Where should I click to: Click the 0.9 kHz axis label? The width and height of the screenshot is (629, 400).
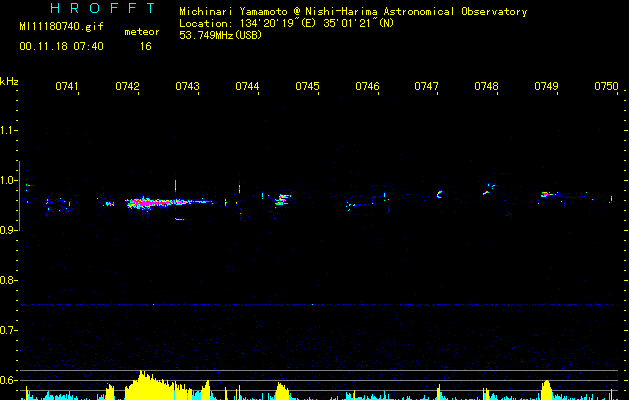(x=8, y=230)
